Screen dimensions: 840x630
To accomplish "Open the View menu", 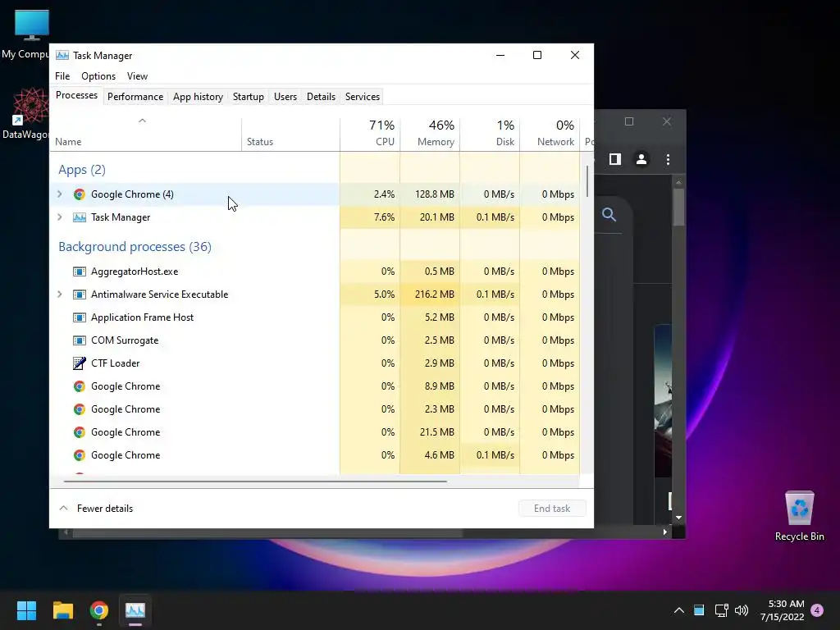I will [x=137, y=76].
